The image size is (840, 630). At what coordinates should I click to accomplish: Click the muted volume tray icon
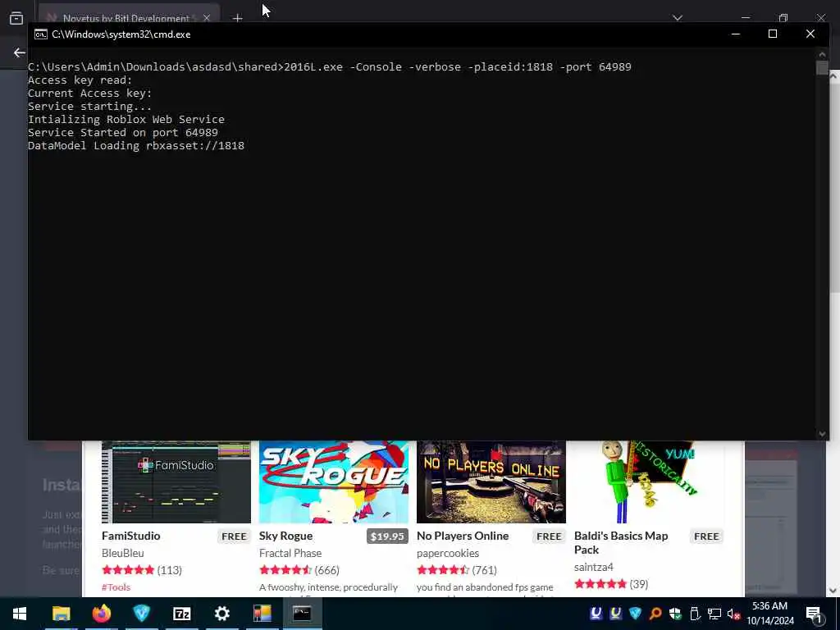[x=733, y=614]
